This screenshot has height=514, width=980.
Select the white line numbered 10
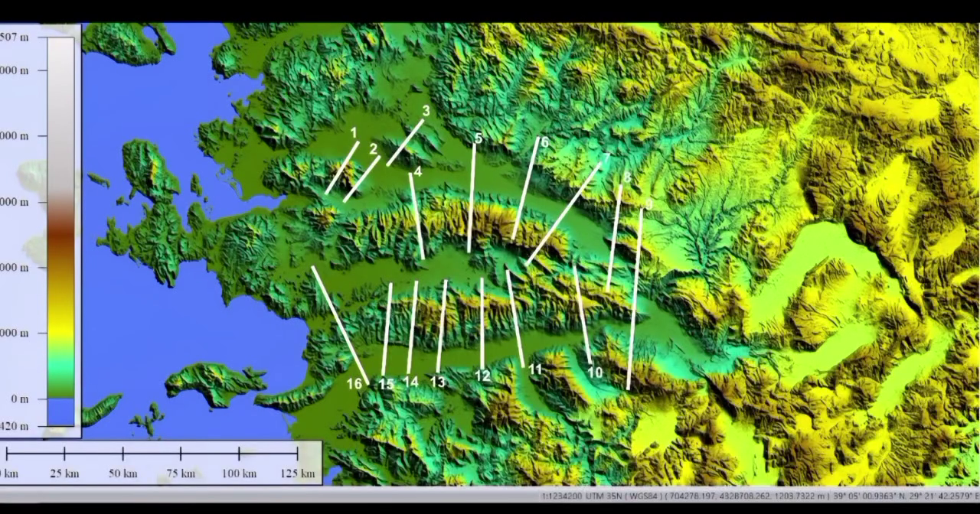[x=582, y=314]
